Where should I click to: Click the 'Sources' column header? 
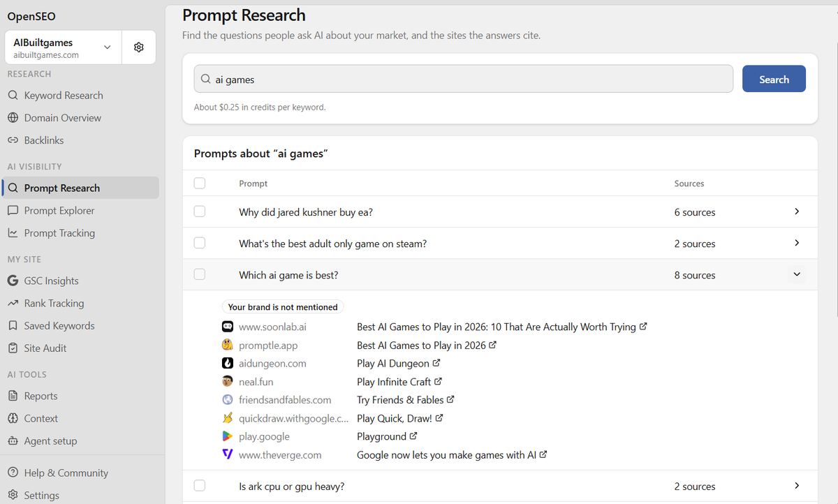coord(689,184)
